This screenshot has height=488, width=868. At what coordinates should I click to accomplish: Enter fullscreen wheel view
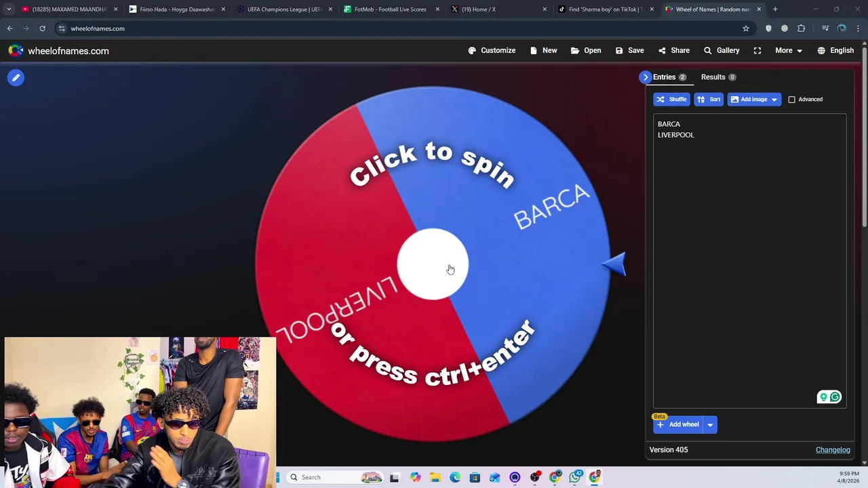pos(757,50)
